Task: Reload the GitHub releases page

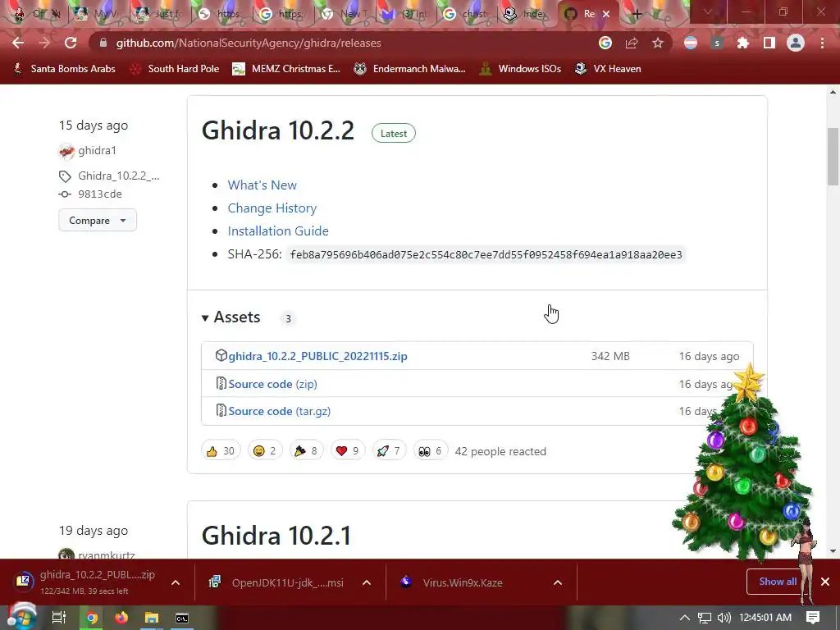Action: [x=71, y=43]
